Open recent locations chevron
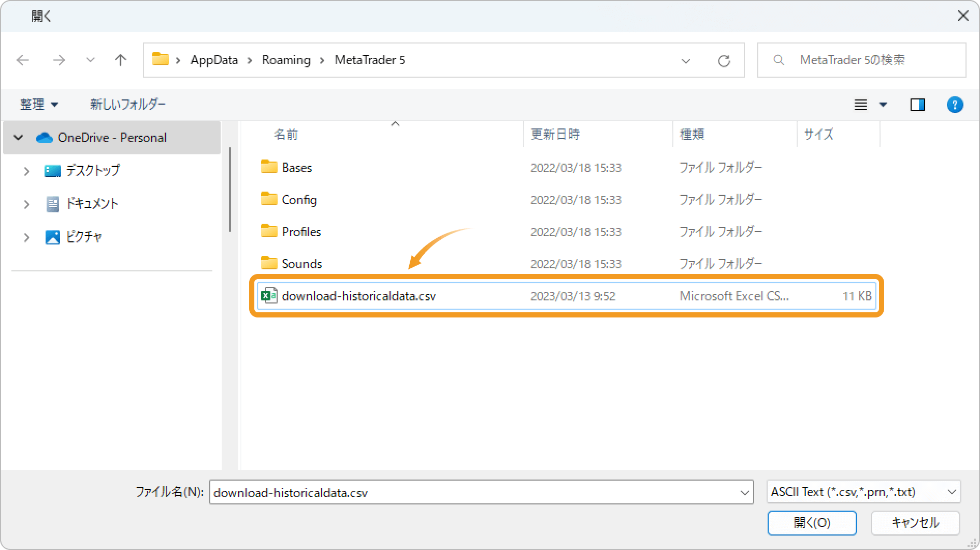 91,60
